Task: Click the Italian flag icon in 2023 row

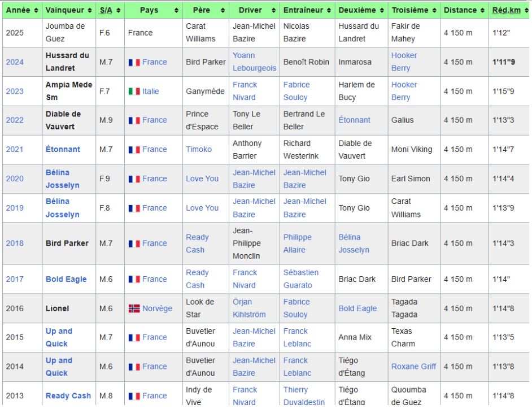Action: point(134,92)
